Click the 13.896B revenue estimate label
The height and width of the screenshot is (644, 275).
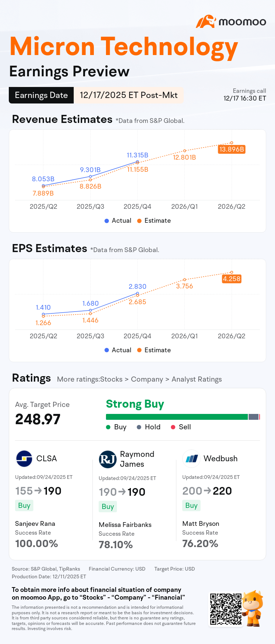(231, 149)
